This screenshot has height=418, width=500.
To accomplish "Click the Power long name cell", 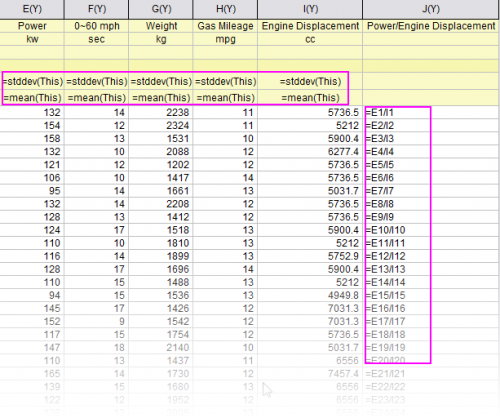I will click(32, 26).
